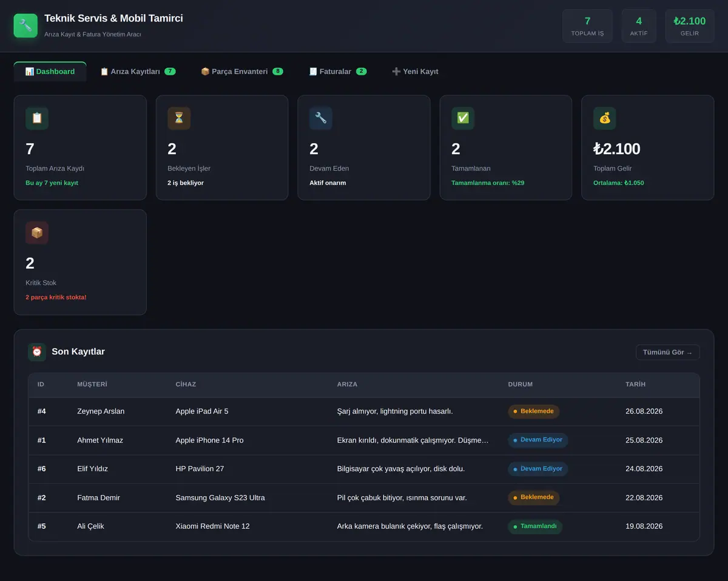This screenshot has width=728, height=581.
Task: Click the green wrench app logo
Action: [25, 25]
